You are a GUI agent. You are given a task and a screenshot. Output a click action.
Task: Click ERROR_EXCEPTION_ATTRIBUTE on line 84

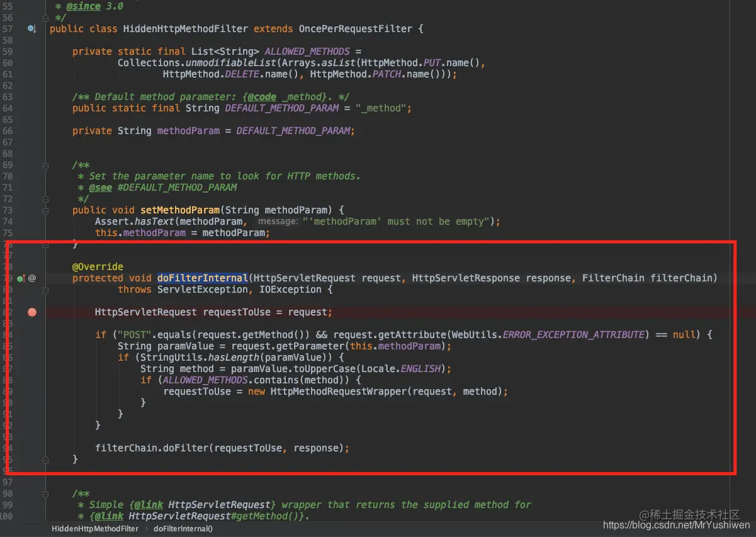574,335
